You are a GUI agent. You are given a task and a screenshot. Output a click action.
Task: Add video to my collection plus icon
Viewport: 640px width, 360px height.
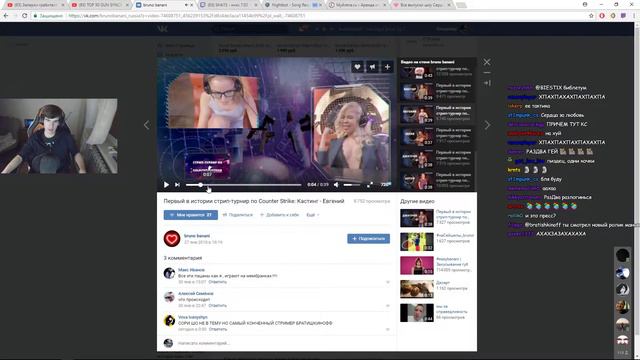[x=387, y=67]
